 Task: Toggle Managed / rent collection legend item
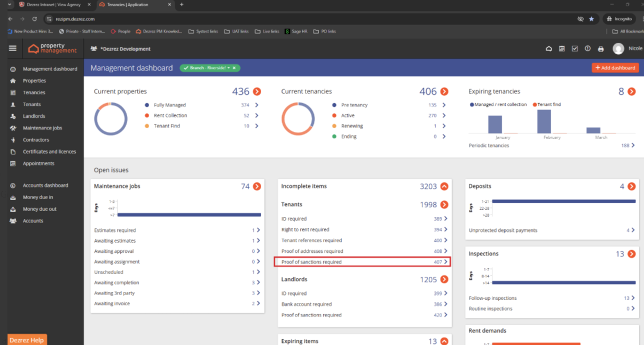pyautogui.click(x=499, y=105)
